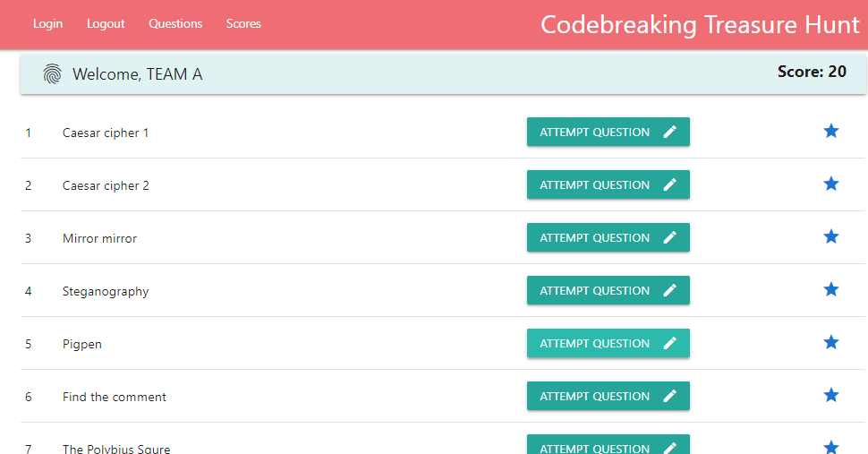The image size is (868, 454).
Task: Attempt The Polybius Squre question
Action: (x=608, y=444)
